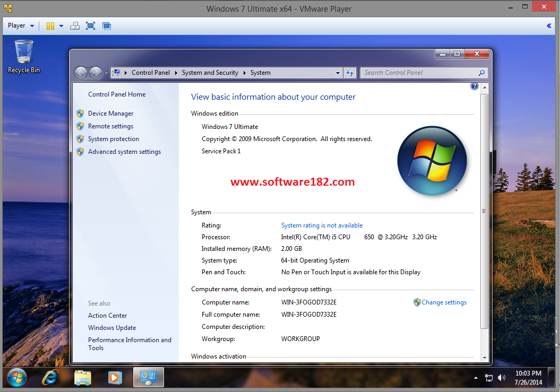Viewport: 560px width, 392px height.
Task: Open Windows Media Player taskbar icon
Action: pyautogui.click(x=115, y=377)
